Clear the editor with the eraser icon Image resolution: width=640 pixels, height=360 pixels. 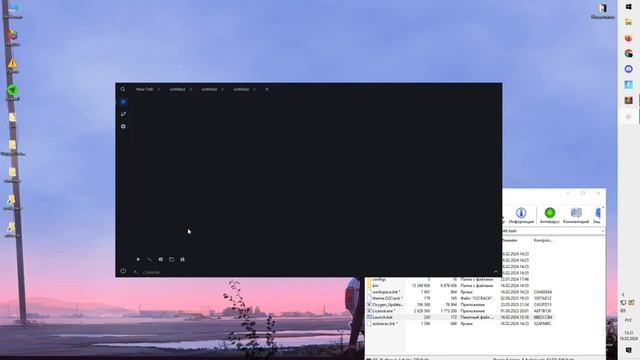pyautogui.click(x=149, y=259)
